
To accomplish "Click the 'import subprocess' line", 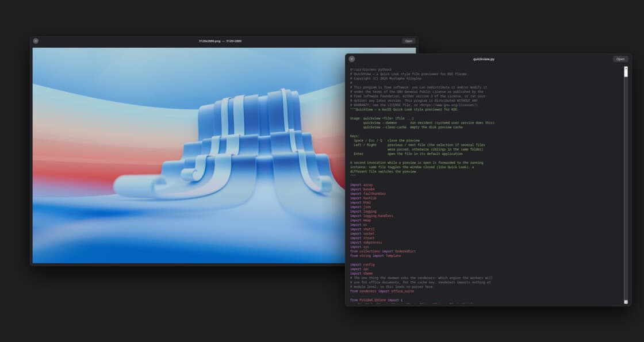I will tap(366, 243).
